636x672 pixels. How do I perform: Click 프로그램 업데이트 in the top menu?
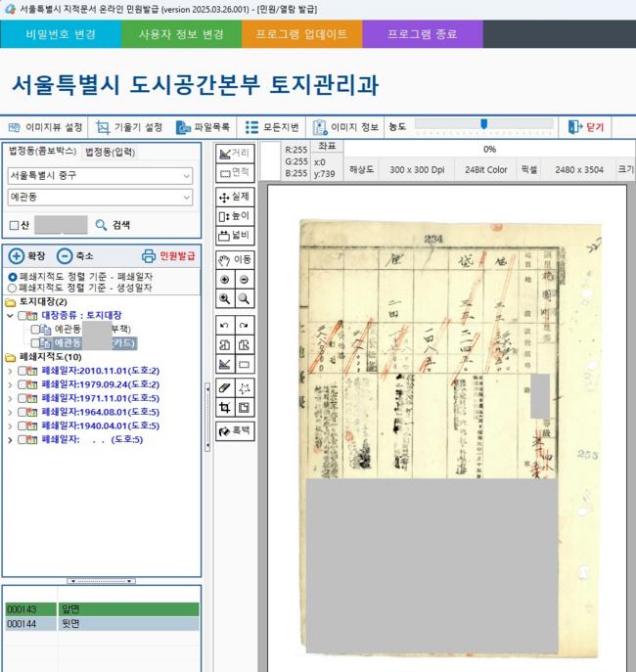tap(301, 34)
